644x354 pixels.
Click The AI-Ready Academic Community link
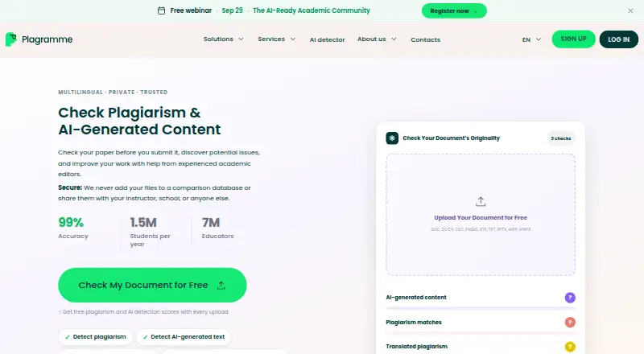[312, 10]
